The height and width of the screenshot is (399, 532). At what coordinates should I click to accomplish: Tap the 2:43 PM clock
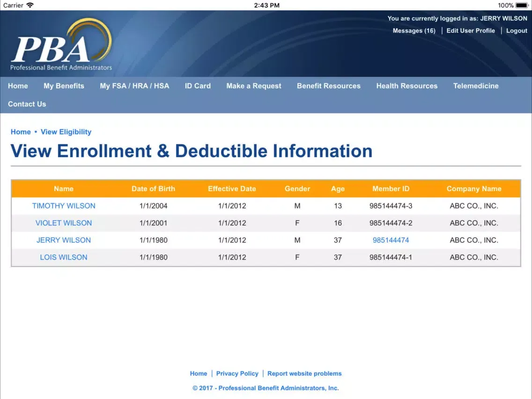pyautogui.click(x=266, y=5)
